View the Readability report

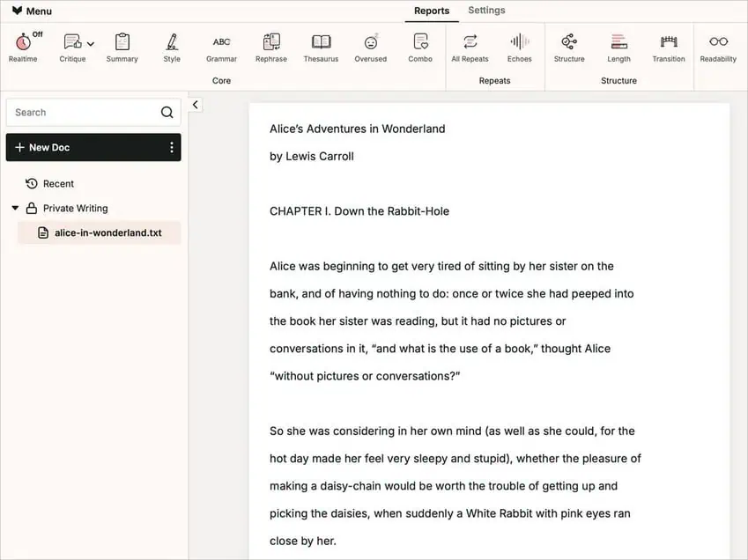pyautogui.click(x=717, y=46)
